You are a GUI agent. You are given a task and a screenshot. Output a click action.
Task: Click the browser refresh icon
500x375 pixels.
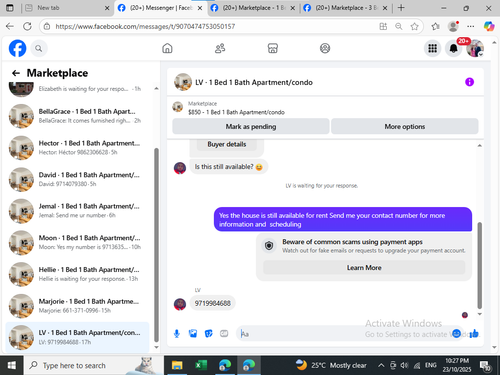point(27,26)
